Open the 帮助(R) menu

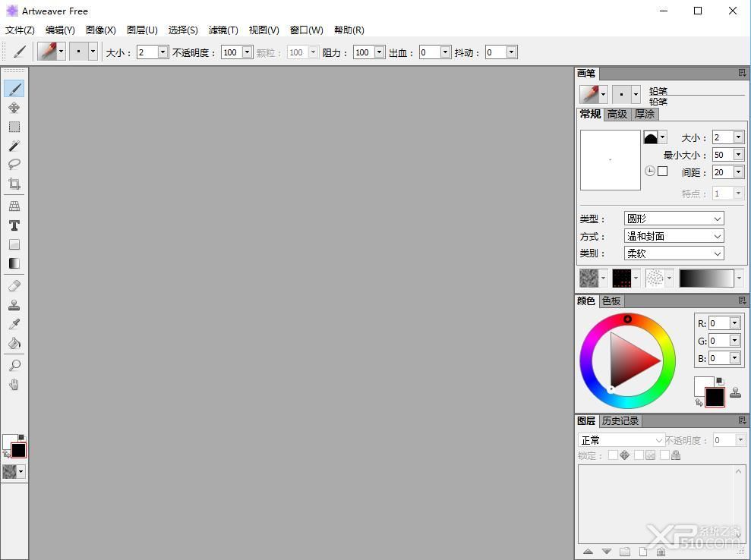tap(349, 30)
